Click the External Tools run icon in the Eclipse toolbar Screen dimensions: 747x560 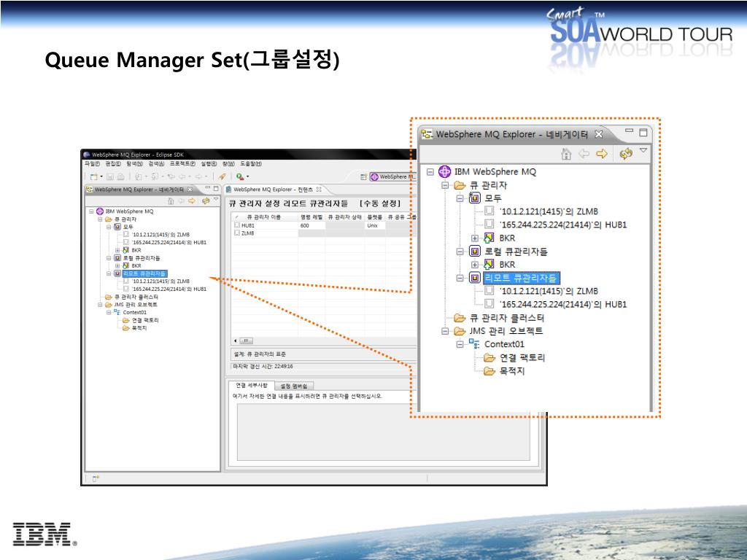point(239,176)
